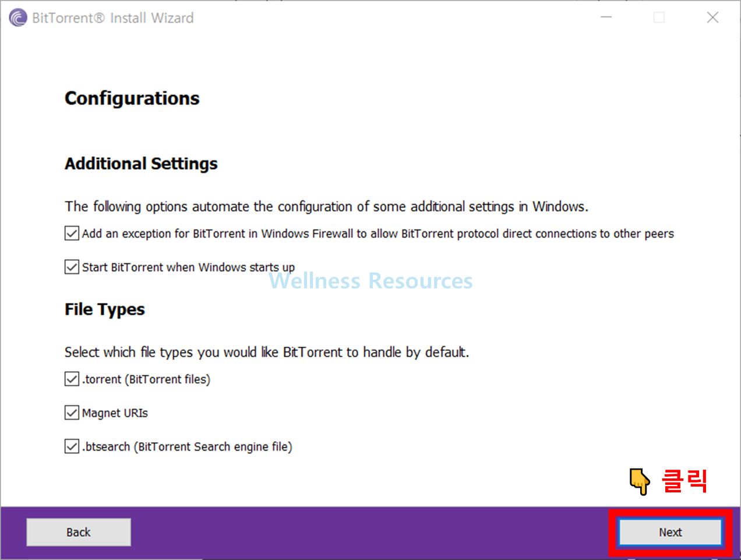Screen dimensions: 741x560
Task: Uncheck the .torrent file type checkbox
Action: [x=72, y=379]
